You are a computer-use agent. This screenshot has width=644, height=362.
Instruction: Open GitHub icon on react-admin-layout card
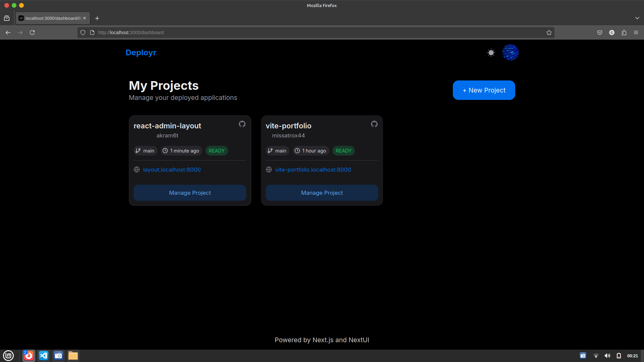click(x=242, y=124)
